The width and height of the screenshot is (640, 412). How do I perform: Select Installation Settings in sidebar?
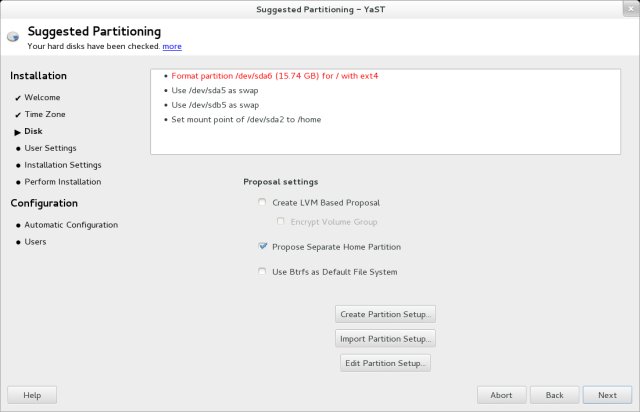pos(62,165)
